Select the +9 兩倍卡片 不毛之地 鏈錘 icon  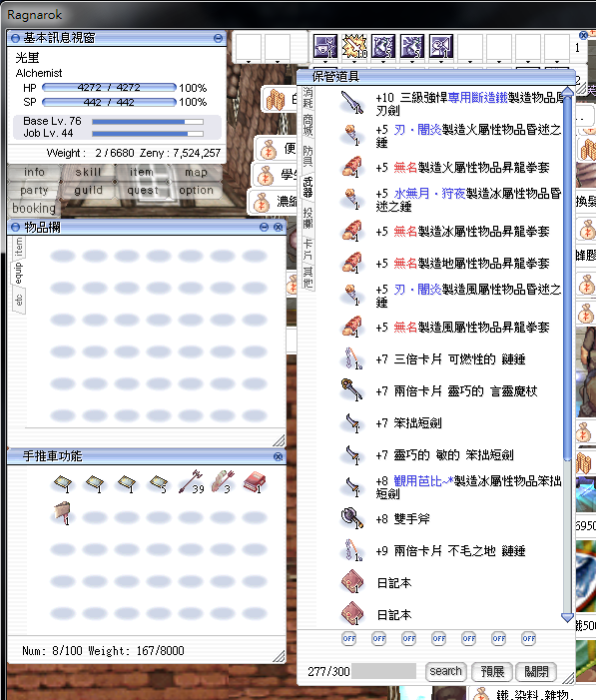point(351,550)
